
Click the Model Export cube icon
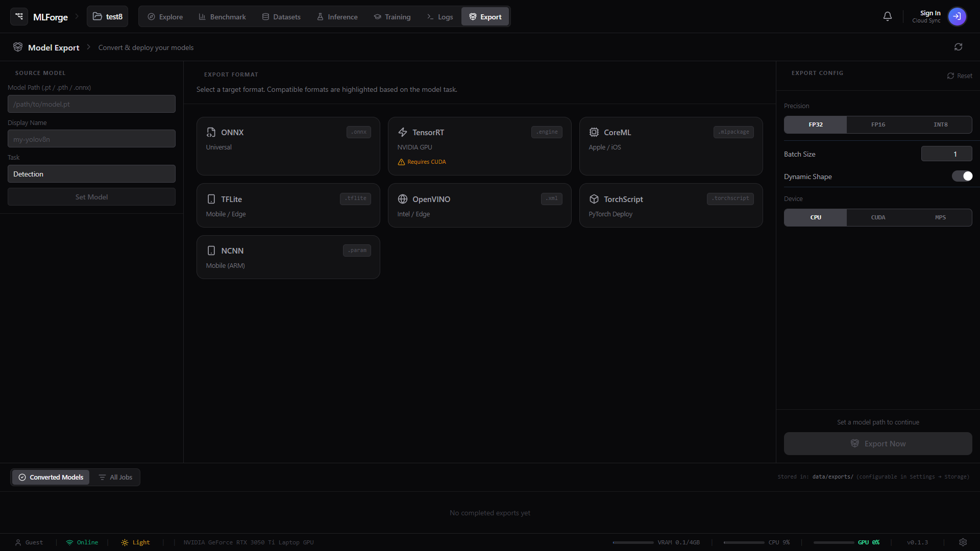[18, 47]
